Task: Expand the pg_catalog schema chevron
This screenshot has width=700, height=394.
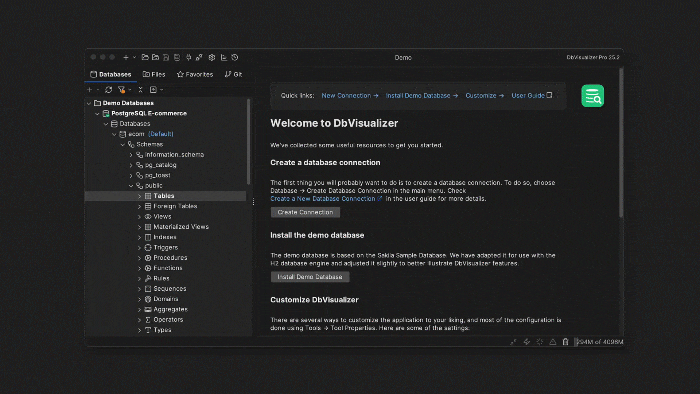Action: 131,165
